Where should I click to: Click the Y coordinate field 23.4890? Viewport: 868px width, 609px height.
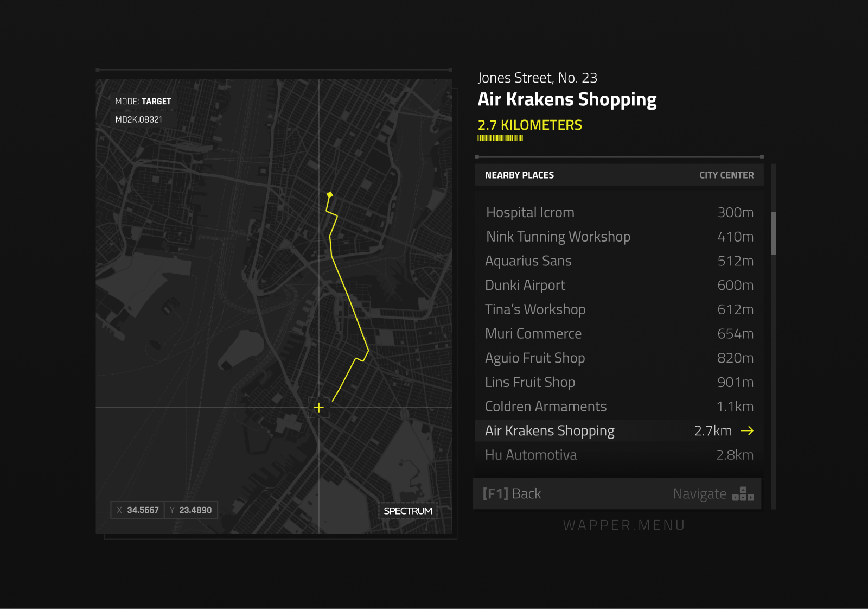click(x=191, y=510)
